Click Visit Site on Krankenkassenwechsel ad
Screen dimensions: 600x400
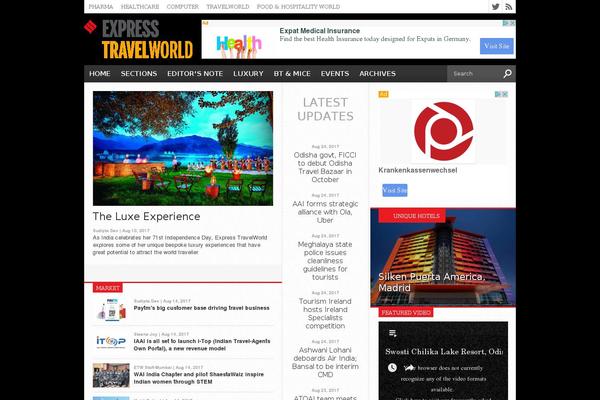395,190
